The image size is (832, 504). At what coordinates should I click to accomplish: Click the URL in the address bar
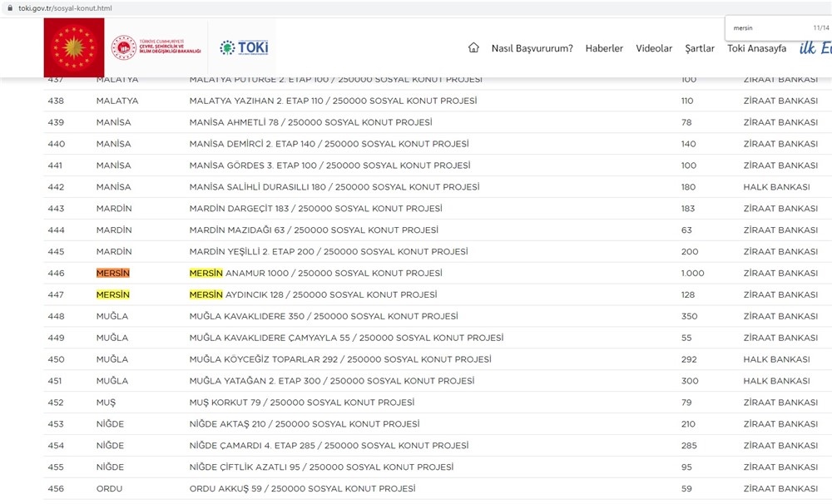pos(65,8)
